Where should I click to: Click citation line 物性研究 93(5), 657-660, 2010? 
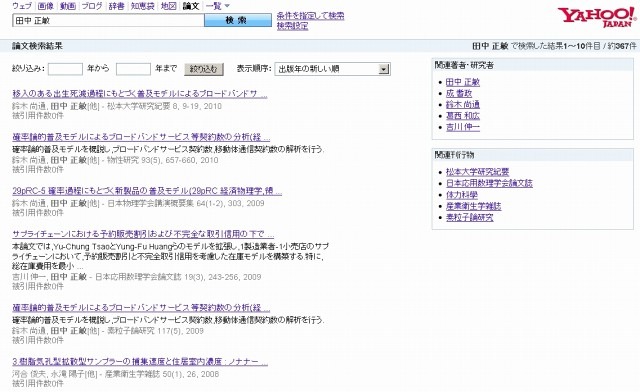162,160
